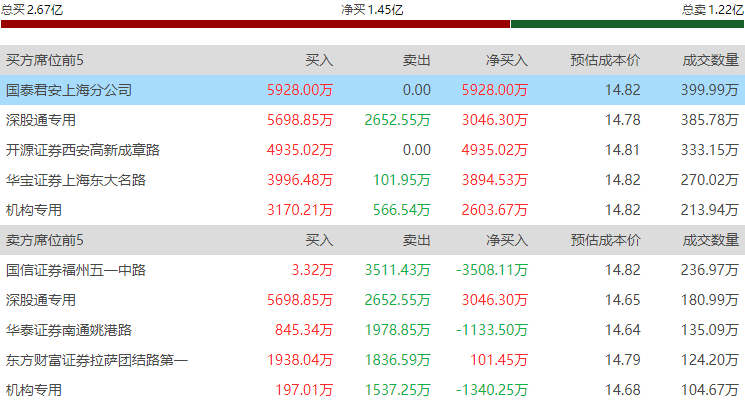Image resolution: width=745 pixels, height=403 pixels.
Task: Click the 总买 2.67亿 total buy label
Action: (x=32, y=10)
